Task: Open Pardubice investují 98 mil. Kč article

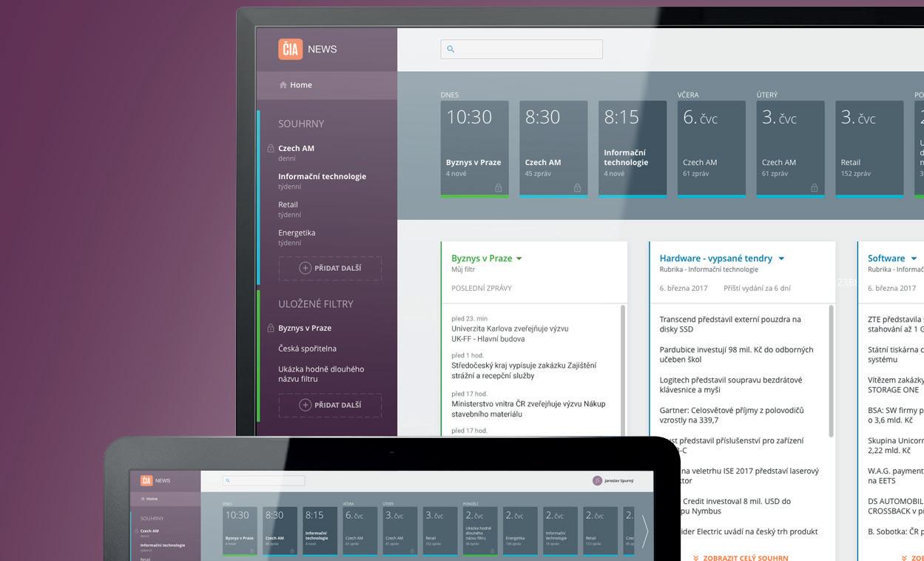Action: [736, 355]
